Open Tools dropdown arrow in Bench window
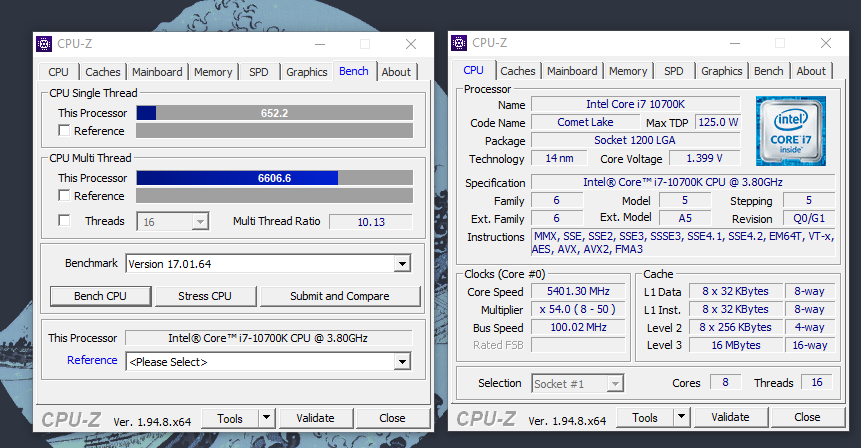This screenshot has width=861, height=448. pos(266,418)
